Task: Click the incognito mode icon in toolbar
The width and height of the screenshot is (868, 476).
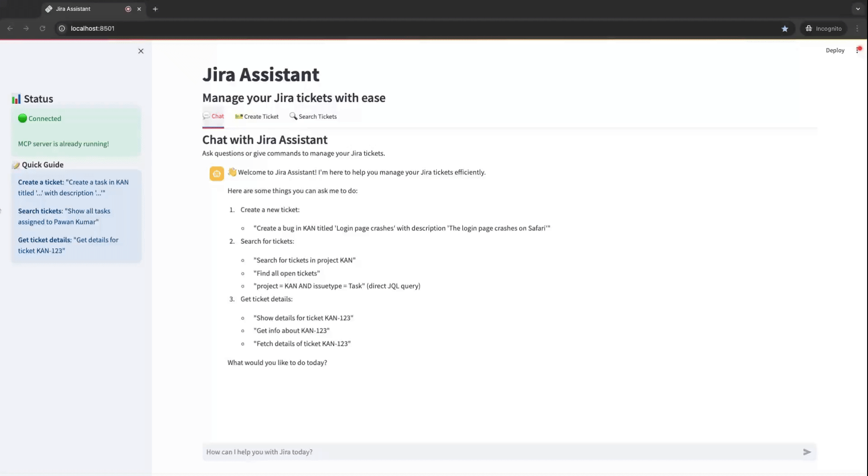Action: click(x=809, y=28)
